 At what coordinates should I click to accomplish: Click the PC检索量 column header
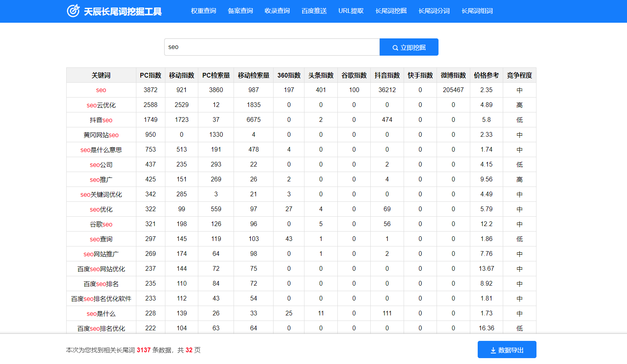tap(216, 75)
